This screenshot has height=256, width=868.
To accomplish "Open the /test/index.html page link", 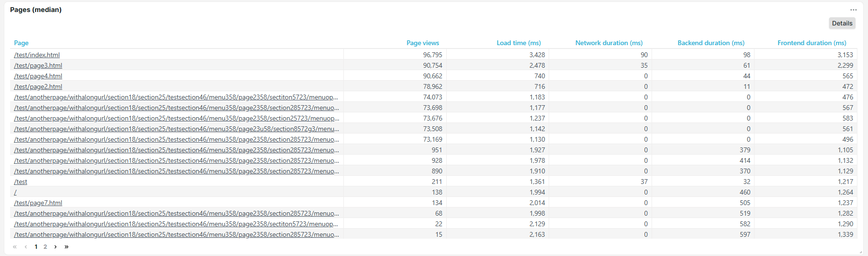I will tap(37, 55).
